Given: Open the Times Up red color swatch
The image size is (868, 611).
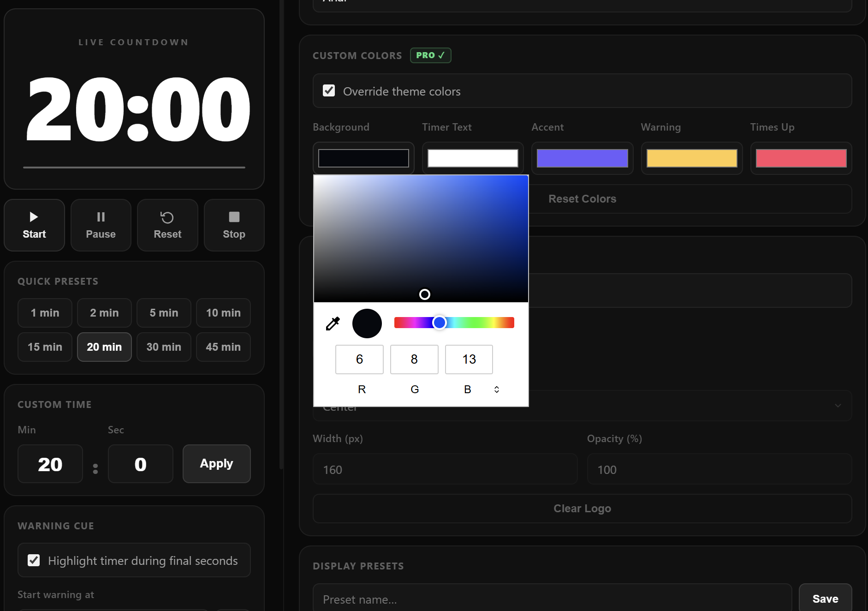Looking at the screenshot, I should 800,158.
